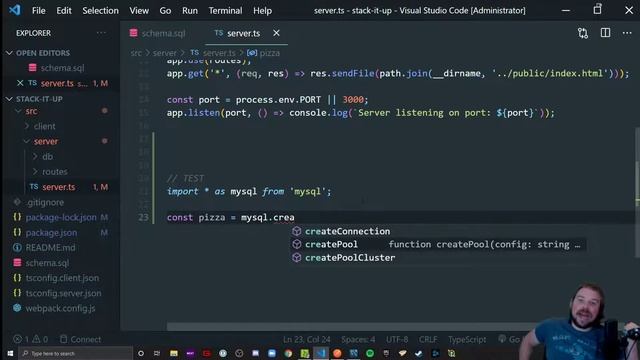Click the Connect status bar item

click(80, 339)
